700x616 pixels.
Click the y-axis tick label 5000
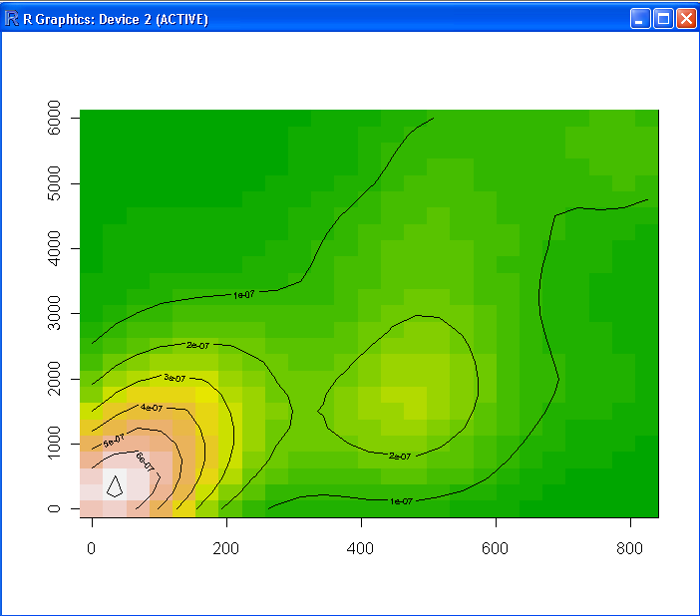[54, 184]
